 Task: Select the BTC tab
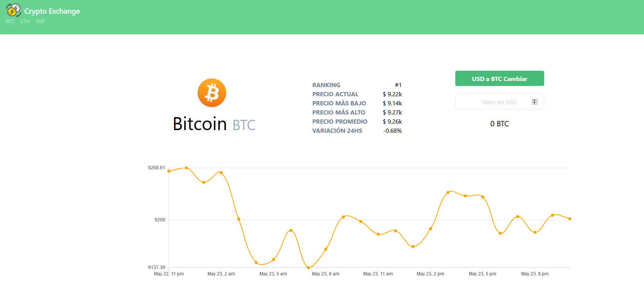[x=10, y=21]
